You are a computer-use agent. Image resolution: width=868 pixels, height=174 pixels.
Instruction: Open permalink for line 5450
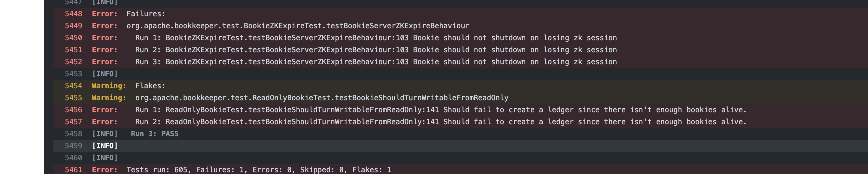74,38
